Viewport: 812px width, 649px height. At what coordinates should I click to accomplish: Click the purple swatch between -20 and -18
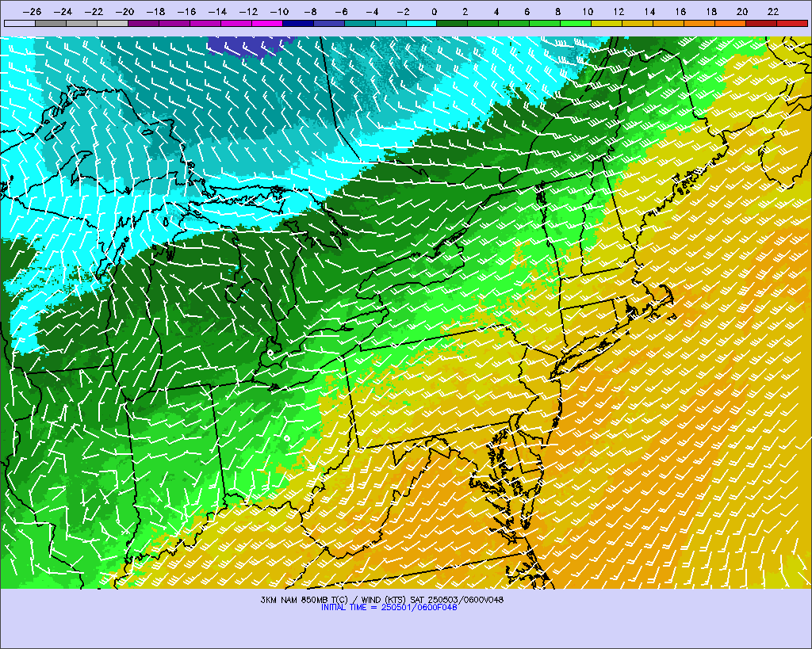click(144, 23)
